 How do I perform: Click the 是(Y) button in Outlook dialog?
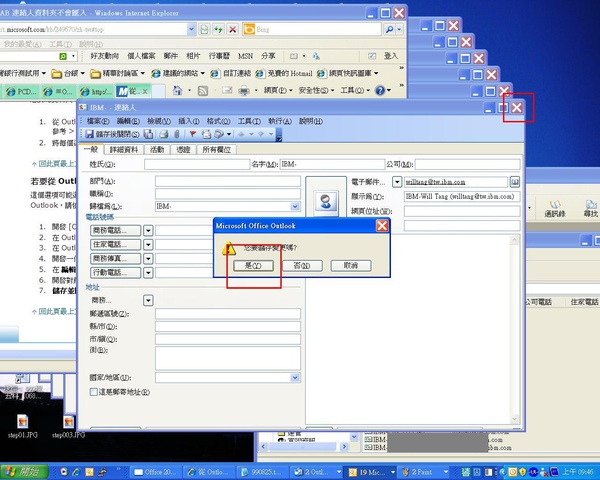253,265
